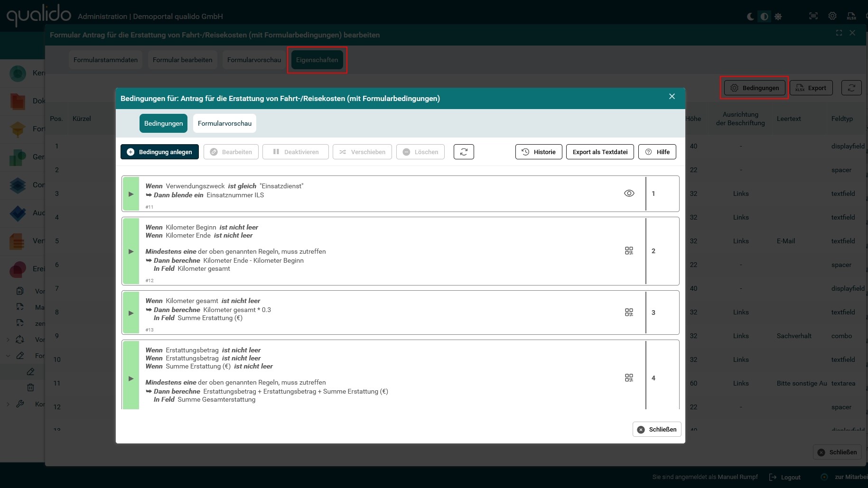The height and width of the screenshot is (488, 868).
Task: Expand the Vor tree item with cycle icon
Action: coord(8,340)
